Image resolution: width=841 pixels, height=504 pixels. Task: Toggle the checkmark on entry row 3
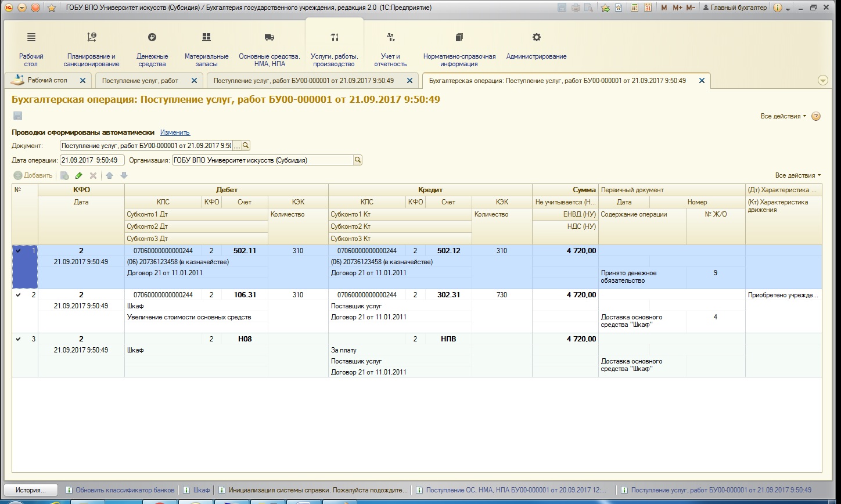click(x=19, y=339)
